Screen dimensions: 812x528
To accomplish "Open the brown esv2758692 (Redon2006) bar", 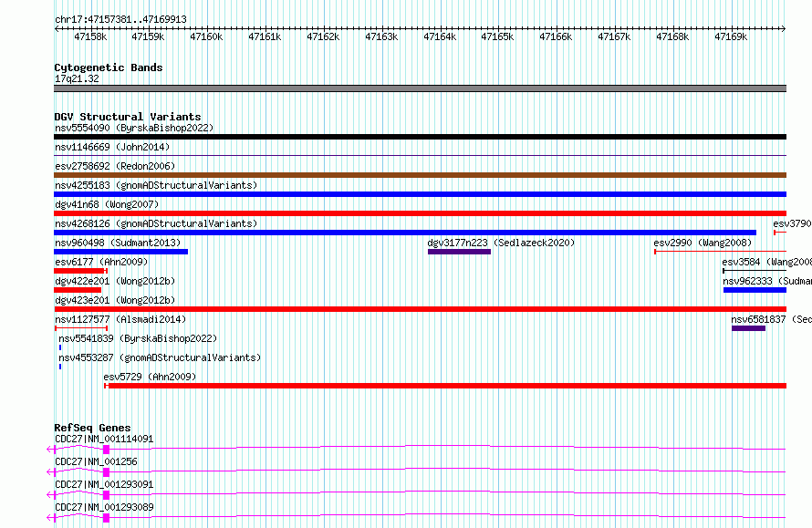I will coord(420,175).
